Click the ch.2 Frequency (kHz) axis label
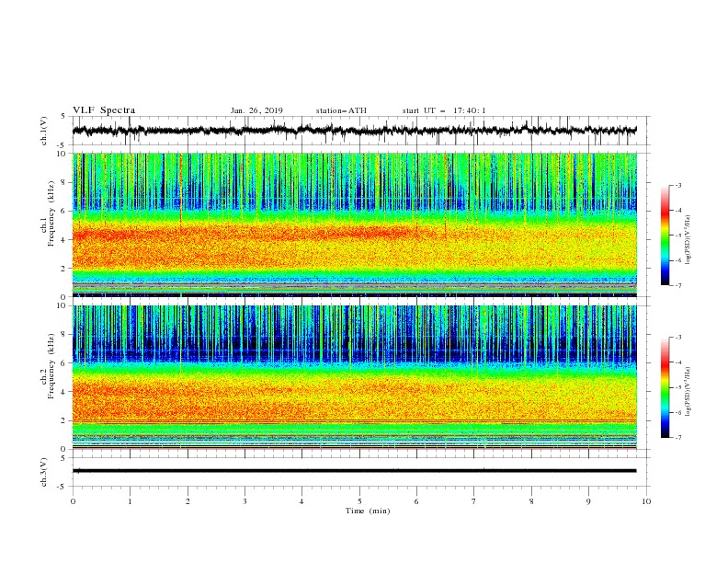Screen dimensions: 728x563 click(x=48, y=365)
